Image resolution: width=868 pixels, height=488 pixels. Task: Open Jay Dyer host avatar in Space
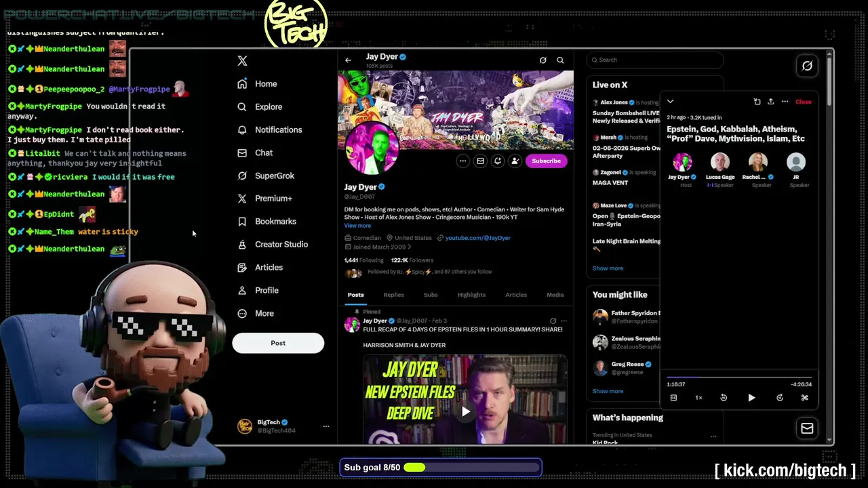pos(682,162)
